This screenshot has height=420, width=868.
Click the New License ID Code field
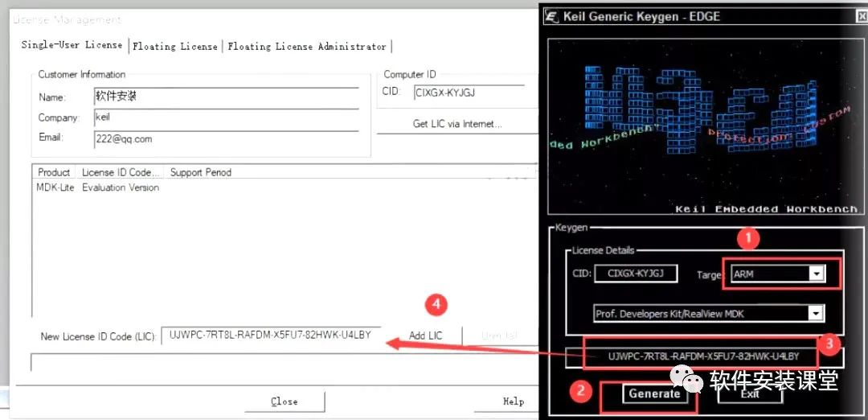tap(271, 336)
